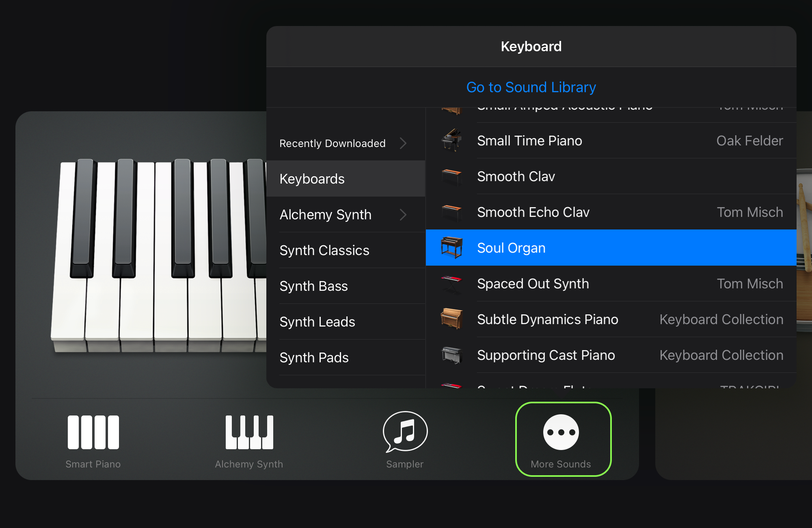Go to Sound Library link
This screenshot has width=812, height=528.
coord(531,87)
